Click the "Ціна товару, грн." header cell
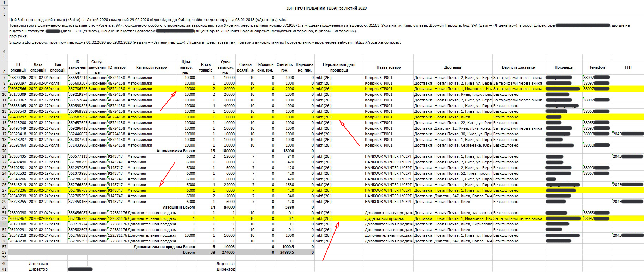 click(x=186, y=67)
